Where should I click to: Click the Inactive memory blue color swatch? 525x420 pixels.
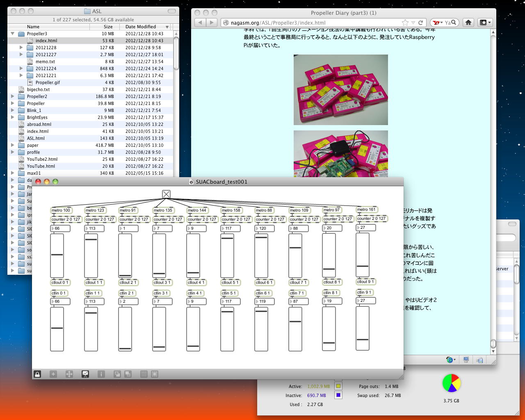338,395
